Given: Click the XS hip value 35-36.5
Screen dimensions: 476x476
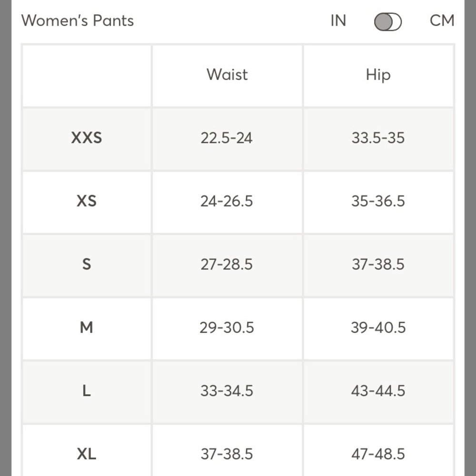Looking at the screenshot, I should pos(378,201).
